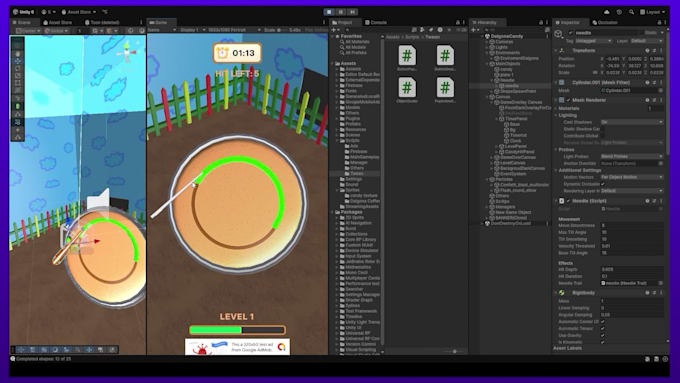Click the GameObject cube icon in Inspector
This screenshot has height=383, width=680.
click(559, 34)
